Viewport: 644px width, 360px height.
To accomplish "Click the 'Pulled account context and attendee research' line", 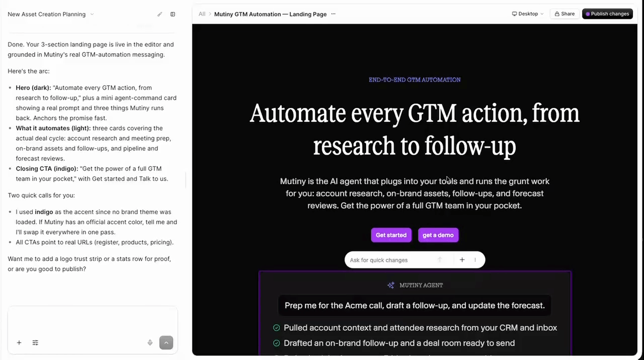I will [420, 328].
